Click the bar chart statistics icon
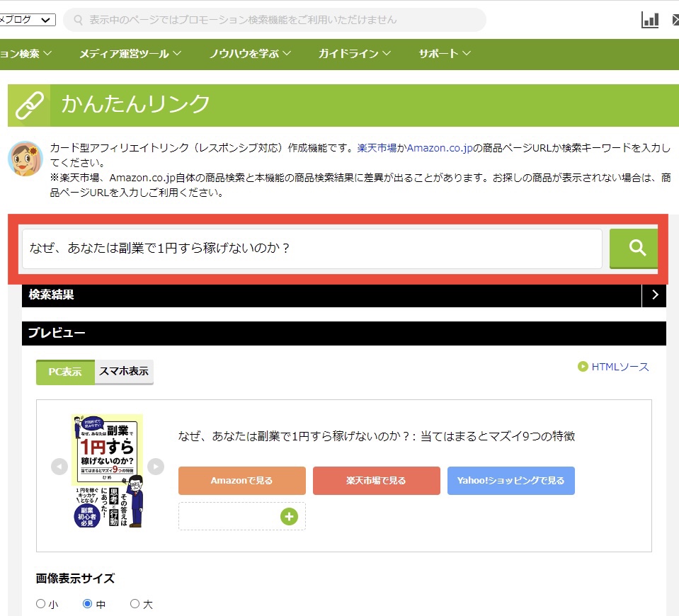Screen dimensions: 679x616 point(649,20)
